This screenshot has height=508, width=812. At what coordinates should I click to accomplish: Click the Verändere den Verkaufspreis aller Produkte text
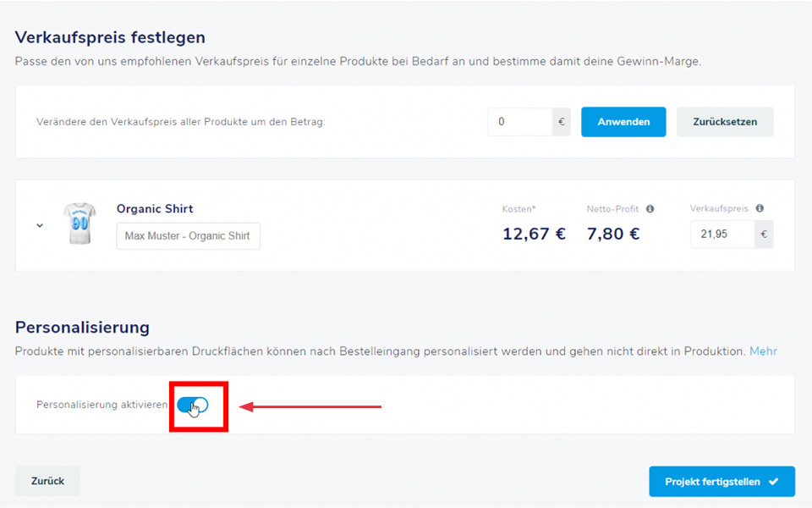tap(181, 122)
